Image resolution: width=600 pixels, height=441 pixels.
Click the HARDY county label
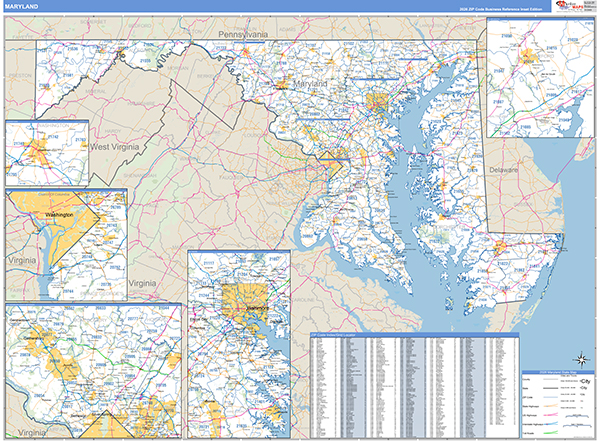113,131
